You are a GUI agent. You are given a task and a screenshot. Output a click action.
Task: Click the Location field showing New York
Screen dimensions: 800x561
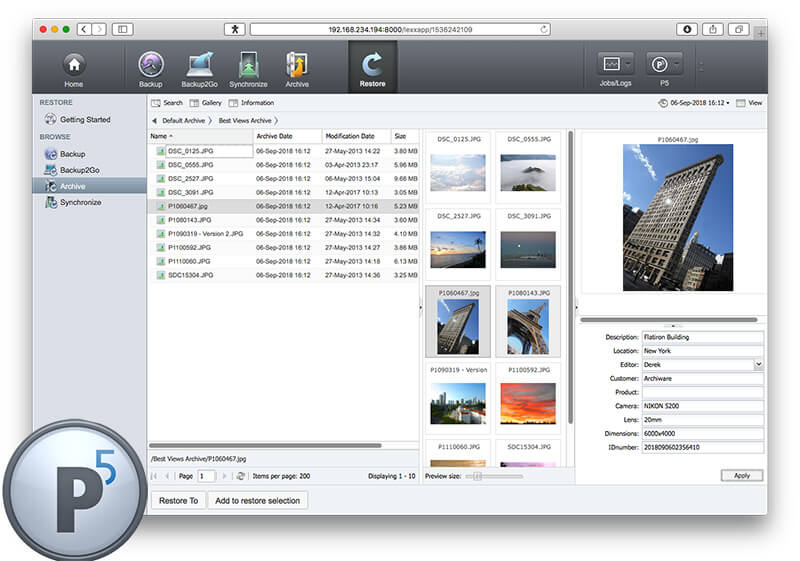click(x=703, y=351)
